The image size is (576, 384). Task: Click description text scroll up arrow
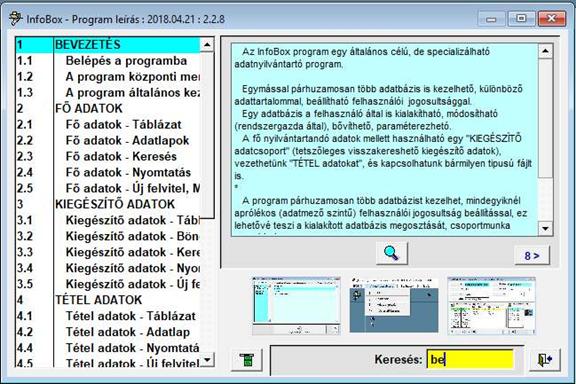click(546, 51)
